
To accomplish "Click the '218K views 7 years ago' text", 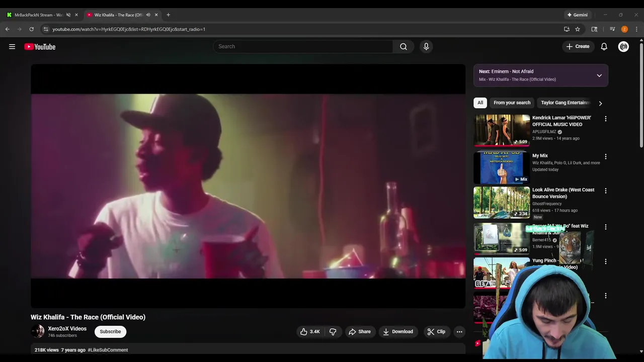I will (x=60, y=350).
